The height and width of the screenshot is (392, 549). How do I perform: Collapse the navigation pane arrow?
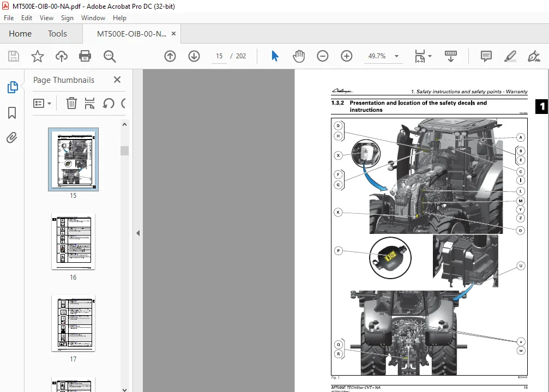coord(138,233)
